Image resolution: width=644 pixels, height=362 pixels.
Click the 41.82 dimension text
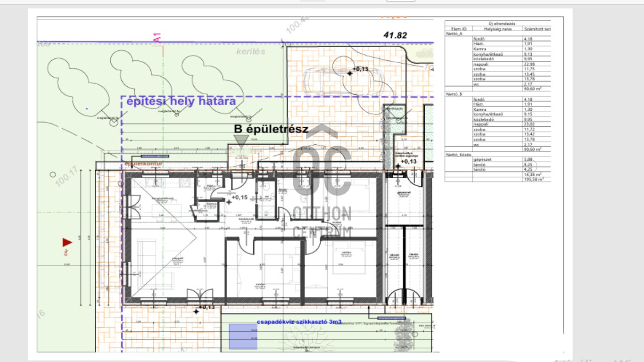point(395,35)
